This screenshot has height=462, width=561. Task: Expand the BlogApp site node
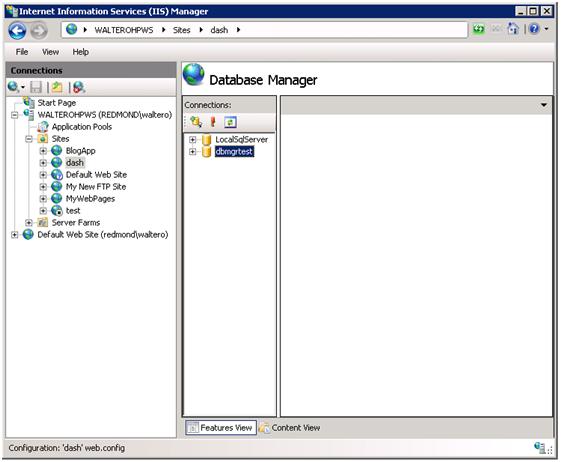click(43, 151)
